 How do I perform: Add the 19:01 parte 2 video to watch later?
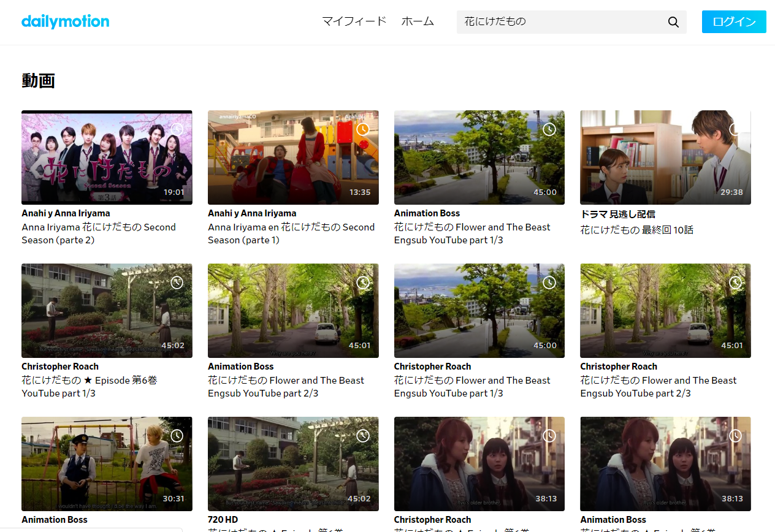[x=177, y=129]
